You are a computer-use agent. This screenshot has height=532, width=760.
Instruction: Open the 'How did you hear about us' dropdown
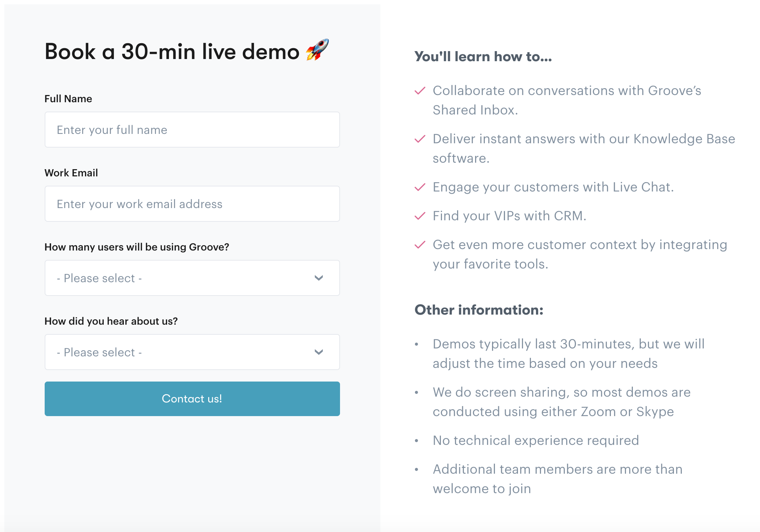192,352
